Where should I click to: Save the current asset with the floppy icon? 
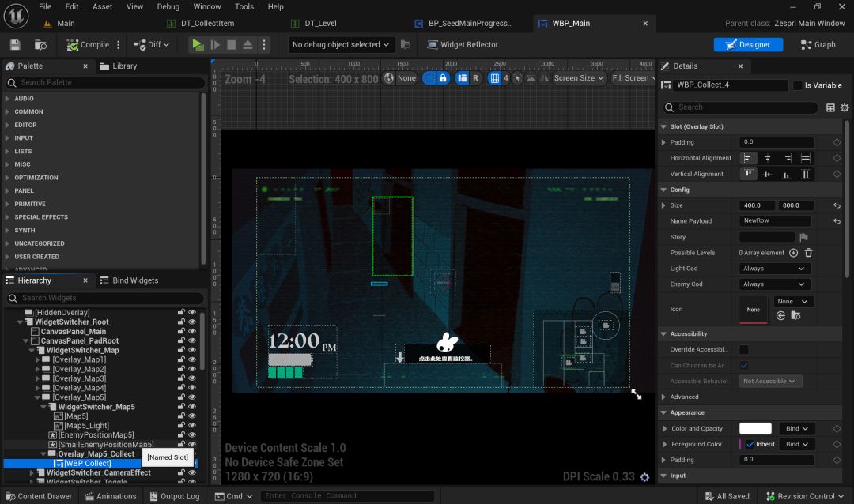[15, 44]
